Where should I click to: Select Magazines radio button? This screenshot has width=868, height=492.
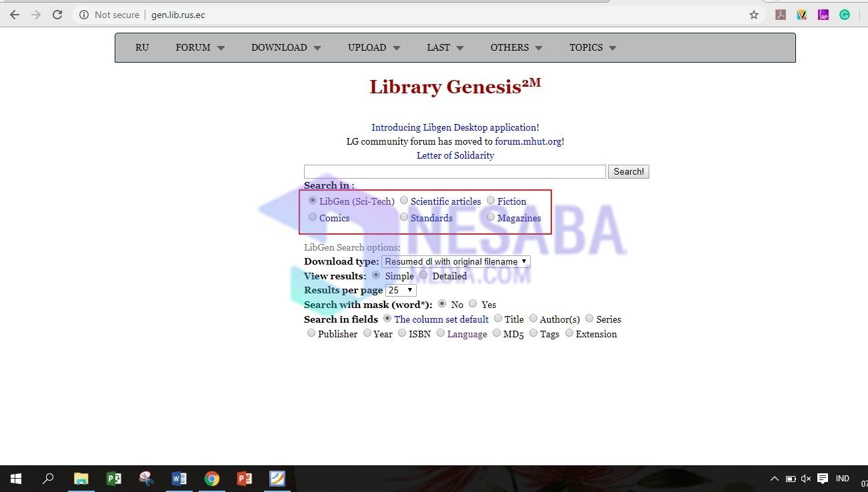coord(491,217)
